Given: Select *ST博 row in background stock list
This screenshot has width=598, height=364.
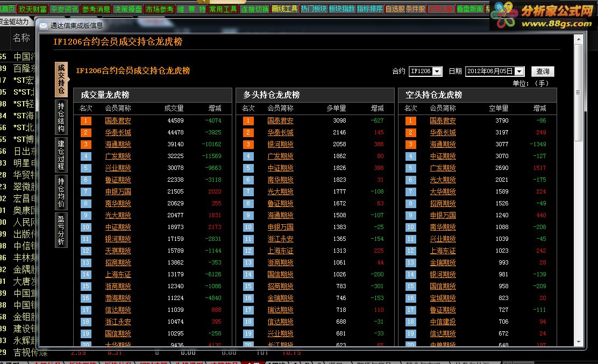Looking at the screenshot, I should tap(18, 139).
